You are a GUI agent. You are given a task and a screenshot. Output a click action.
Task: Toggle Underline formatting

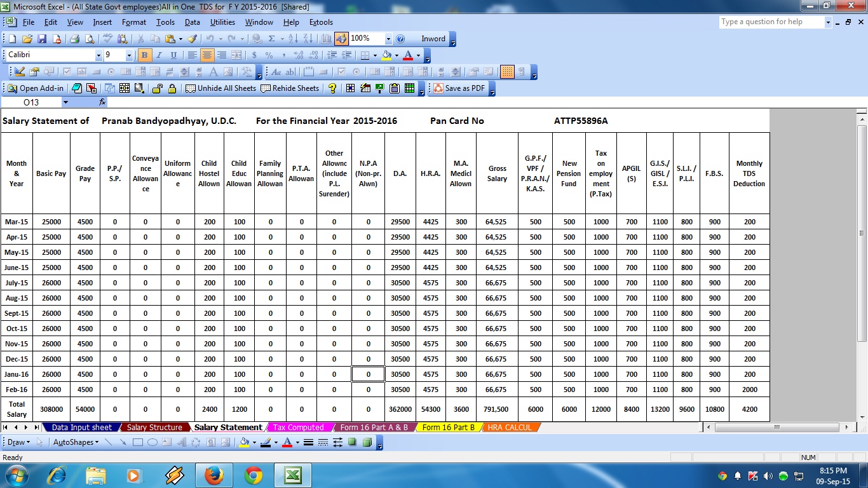[x=173, y=55]
